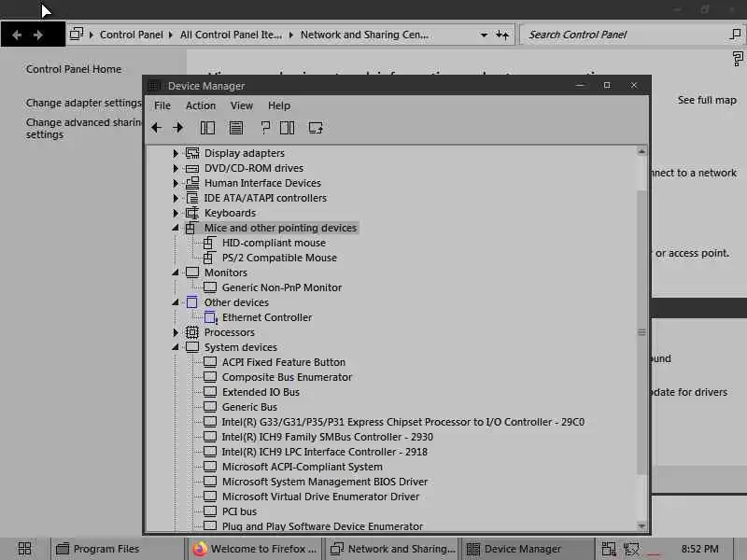This screenshot has height=560, width=747.
Task: Click the Help question mark toolbar icon
Action: [x=265, y=128]
